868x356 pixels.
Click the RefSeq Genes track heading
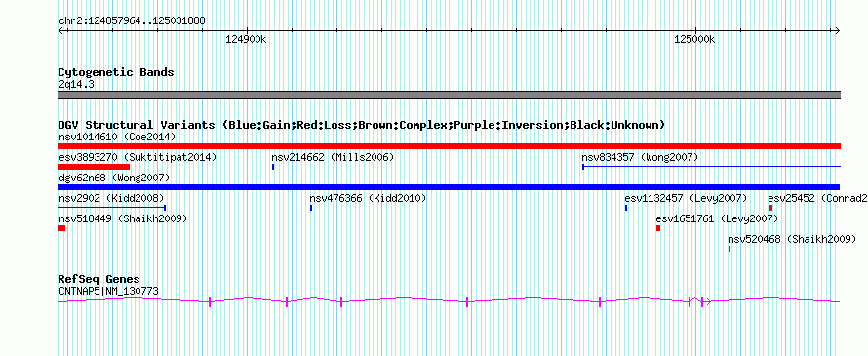tap(99, 279)
